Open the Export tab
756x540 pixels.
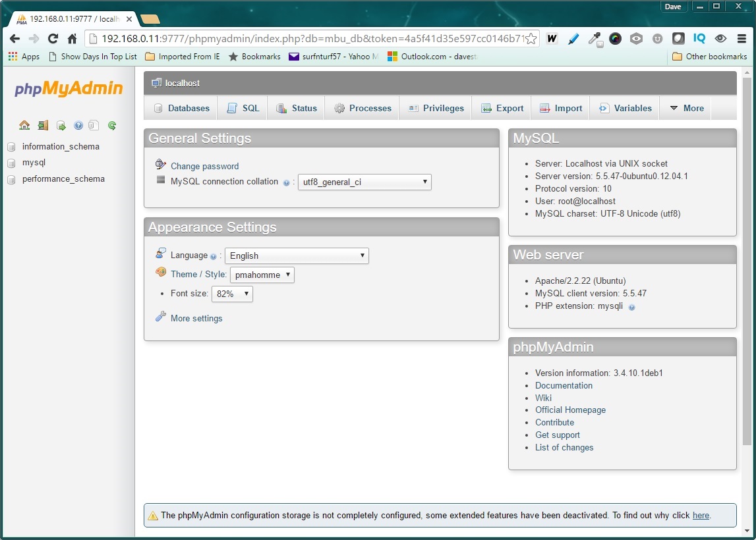pos(502,109)
